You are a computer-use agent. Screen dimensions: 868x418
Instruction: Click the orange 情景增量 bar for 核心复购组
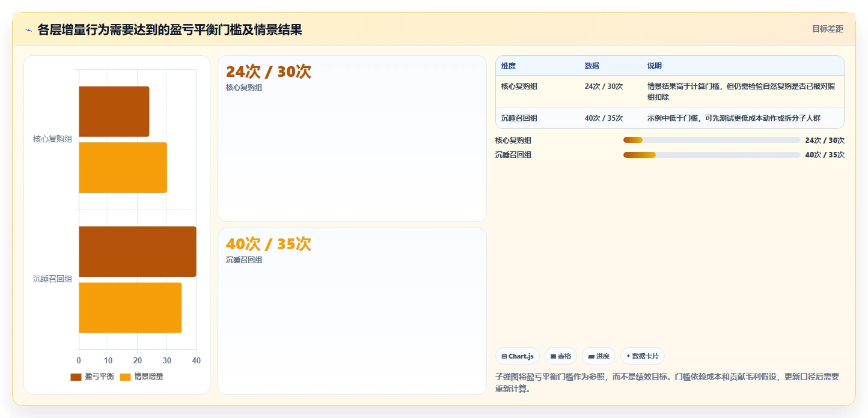[123, 168]
